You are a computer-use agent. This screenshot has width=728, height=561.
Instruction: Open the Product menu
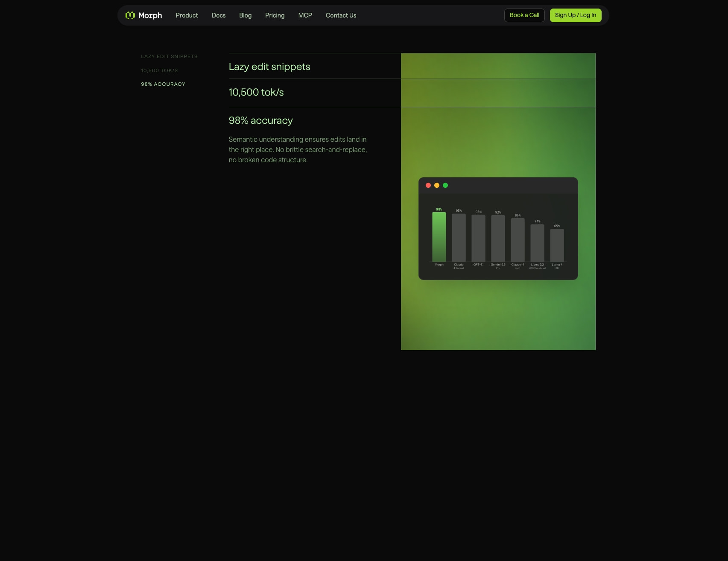tap(187, 15)
